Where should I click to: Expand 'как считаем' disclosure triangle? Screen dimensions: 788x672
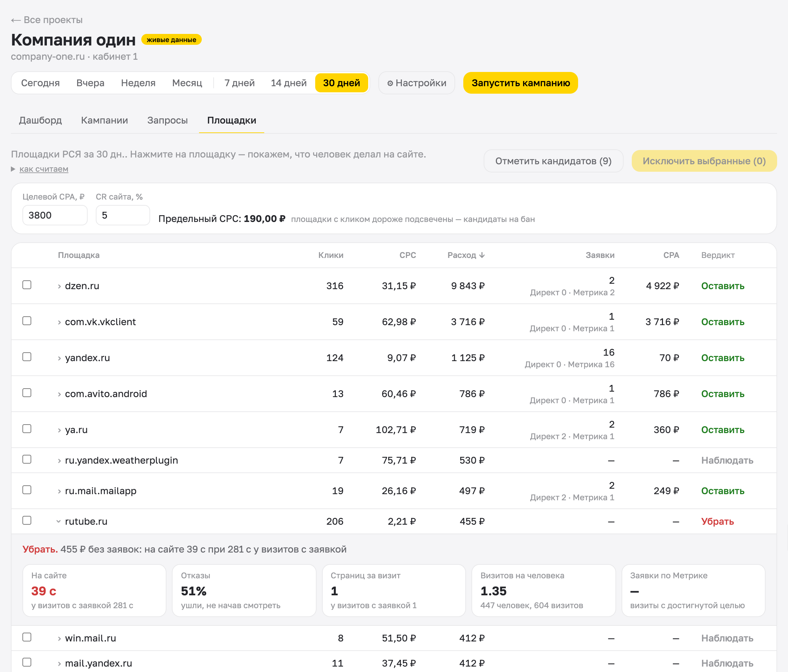(13, 169)
